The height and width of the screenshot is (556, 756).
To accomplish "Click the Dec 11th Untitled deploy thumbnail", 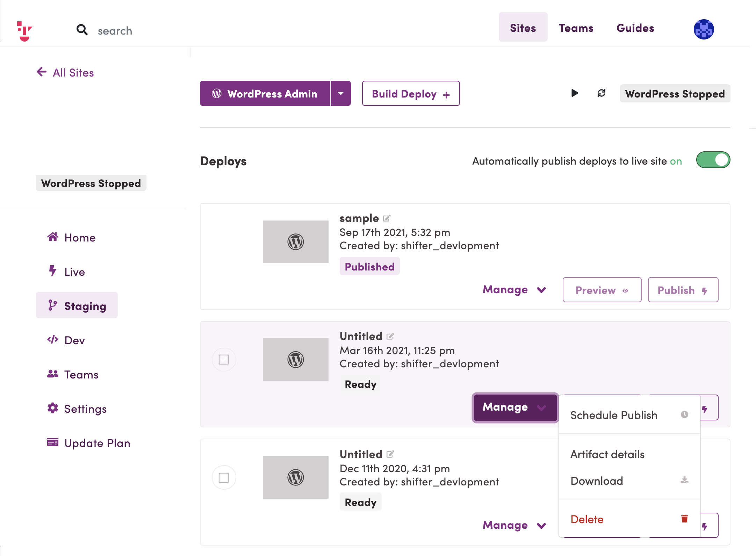I will (296, 477).
